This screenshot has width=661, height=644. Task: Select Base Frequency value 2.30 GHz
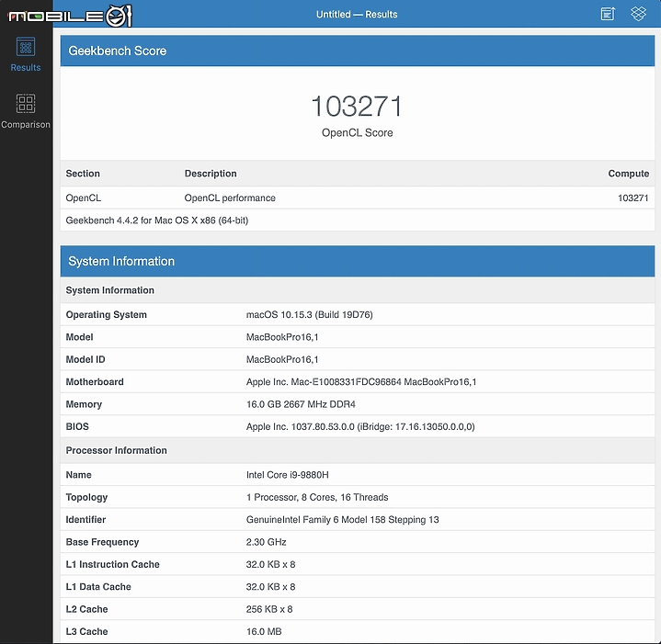(266, 542)
